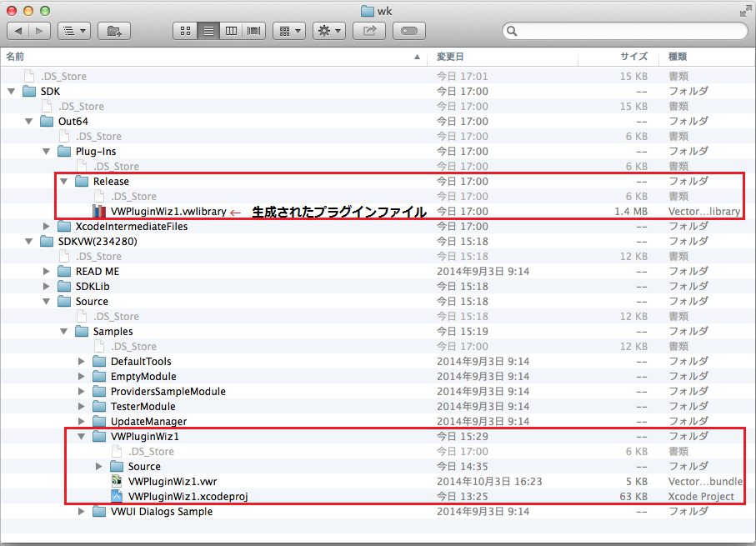
Task: Expand the SDKLib folder triangle
Action: click(x=47, y=287)
